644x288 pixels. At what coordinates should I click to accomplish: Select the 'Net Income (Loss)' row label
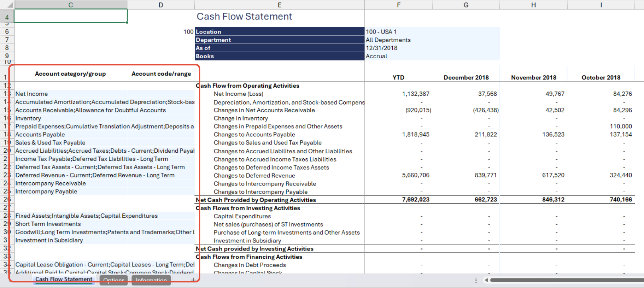[x=238, y=94]
